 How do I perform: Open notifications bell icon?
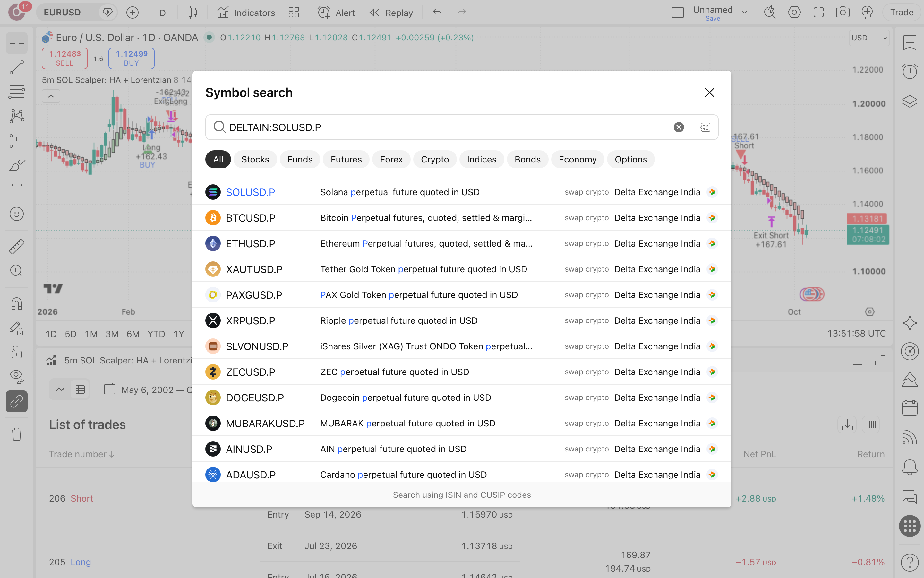(910, 467)
